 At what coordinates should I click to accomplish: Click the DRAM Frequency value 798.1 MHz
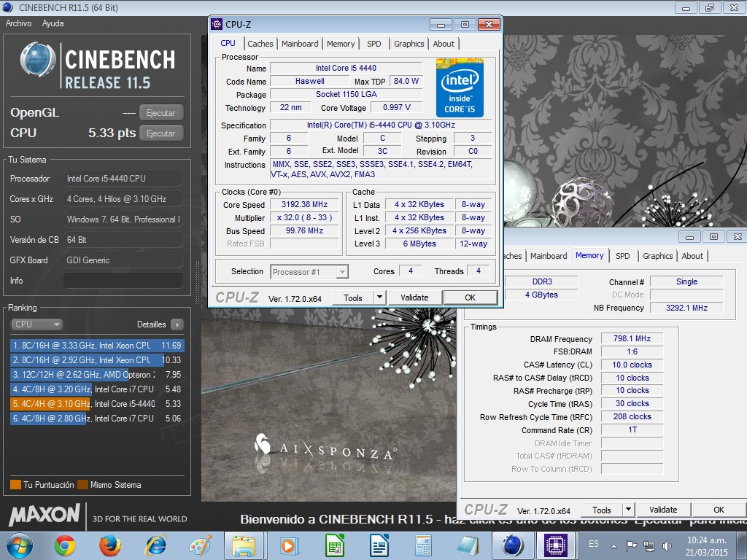[x=632, y=338]
